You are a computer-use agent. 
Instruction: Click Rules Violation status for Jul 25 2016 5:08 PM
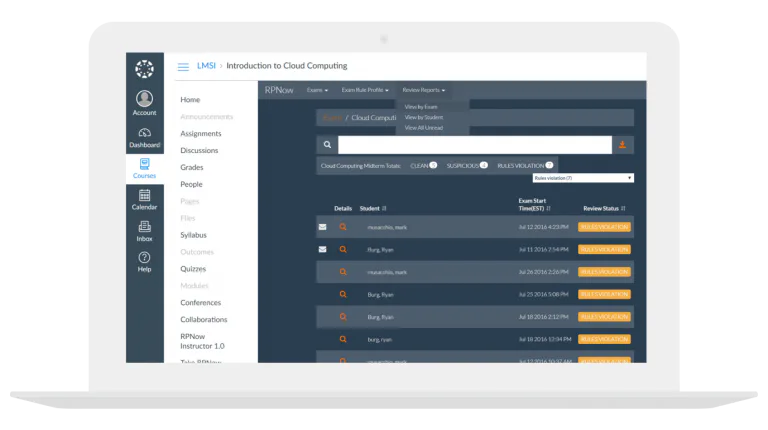click(x=604, y=294)
